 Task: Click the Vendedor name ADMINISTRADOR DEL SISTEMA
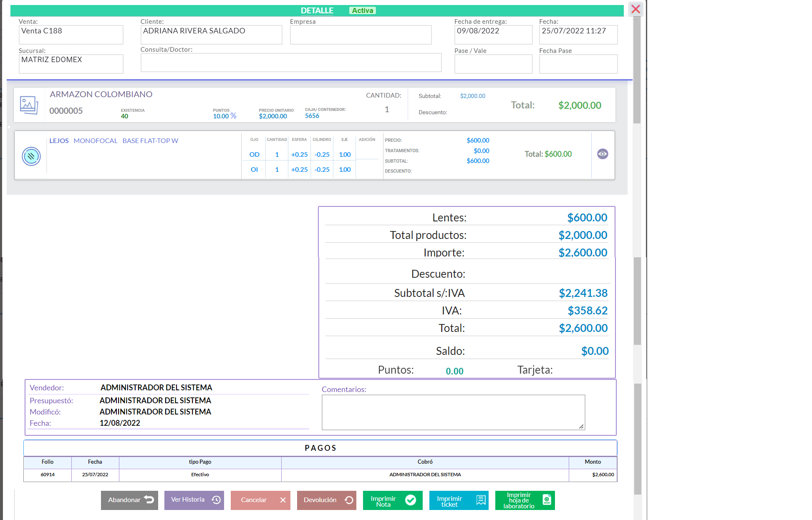156,388
